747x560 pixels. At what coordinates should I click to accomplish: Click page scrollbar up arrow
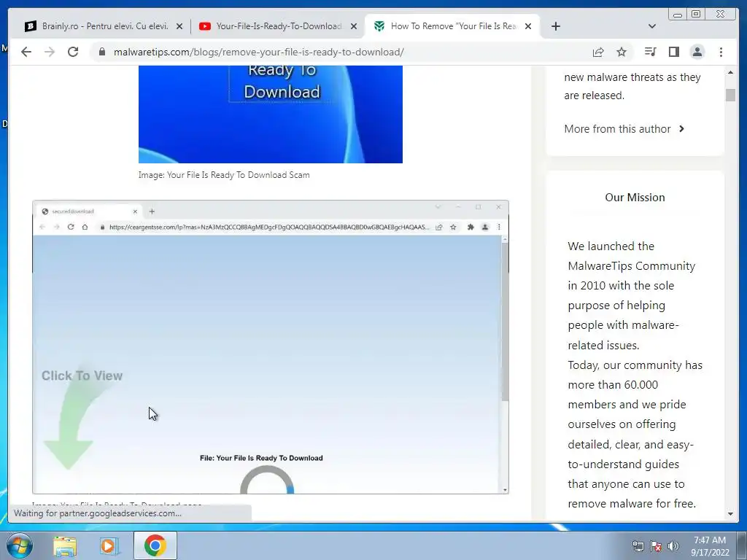click(x=730, y=72)
